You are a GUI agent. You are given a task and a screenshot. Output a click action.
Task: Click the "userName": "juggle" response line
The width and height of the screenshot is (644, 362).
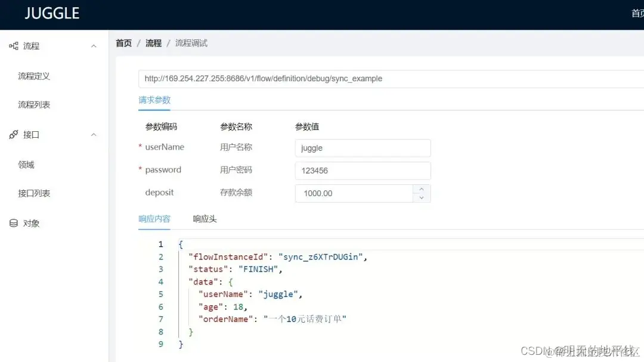(x=250, y=294)
